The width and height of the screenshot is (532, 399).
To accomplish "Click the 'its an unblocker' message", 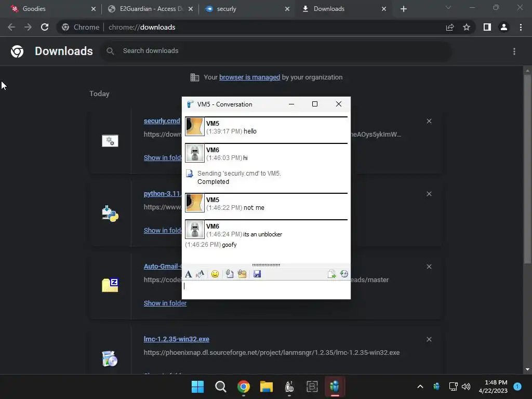I will click(x=262, y=234).
